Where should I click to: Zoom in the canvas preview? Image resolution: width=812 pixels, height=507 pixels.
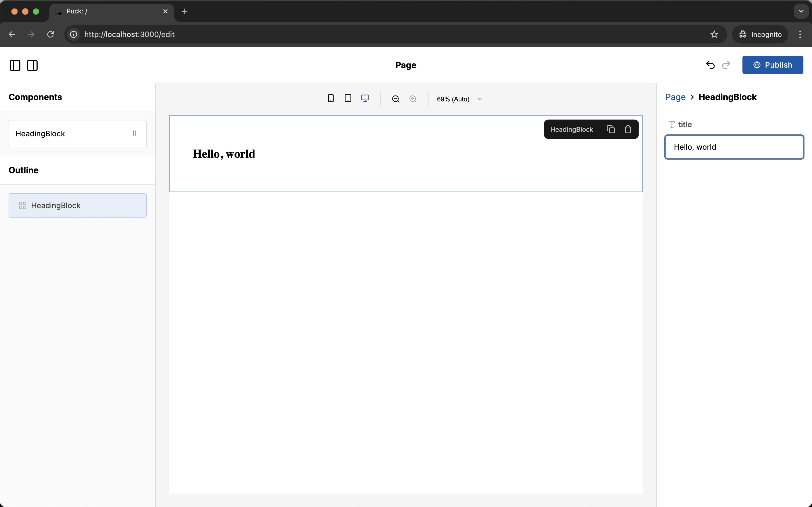(x=413, y=99)
